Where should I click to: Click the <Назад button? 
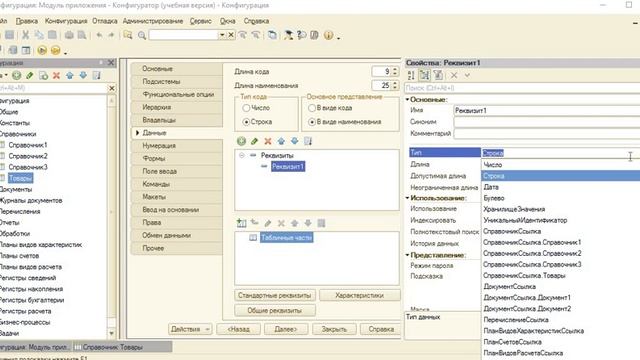pos(238,329)
